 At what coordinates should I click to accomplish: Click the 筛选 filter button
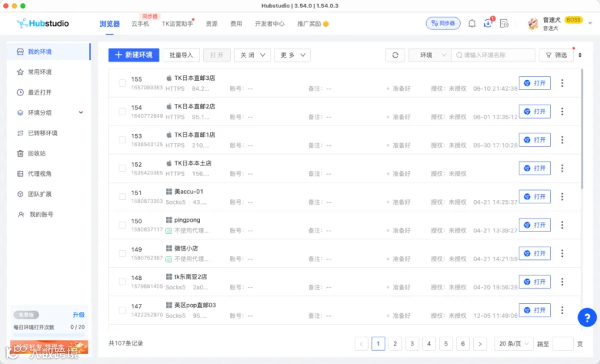click(557, 55)
